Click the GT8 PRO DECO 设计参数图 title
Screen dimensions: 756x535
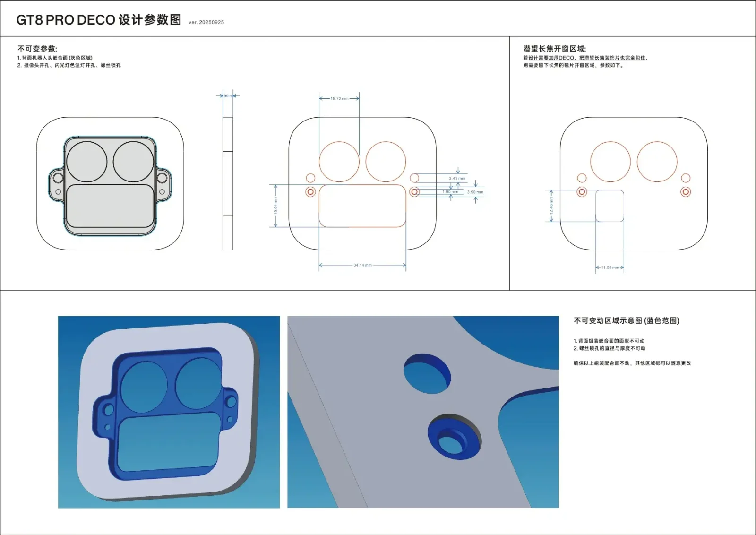click(x=98, y=20)
